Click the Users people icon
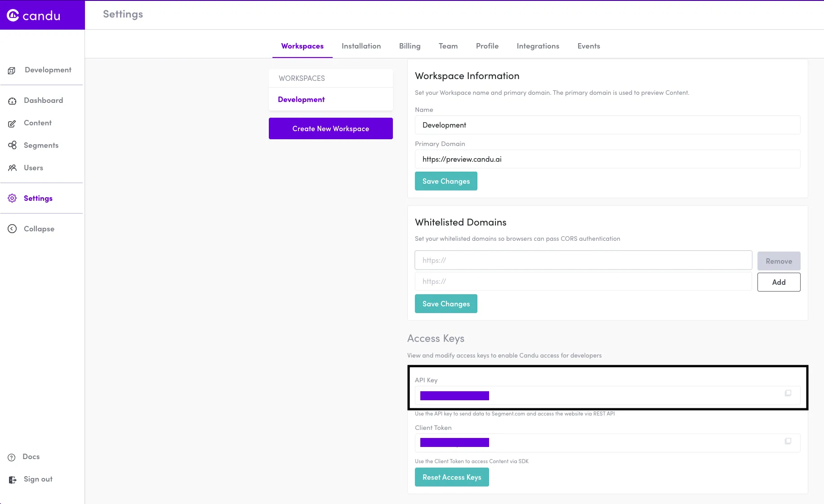 [12, 168]
